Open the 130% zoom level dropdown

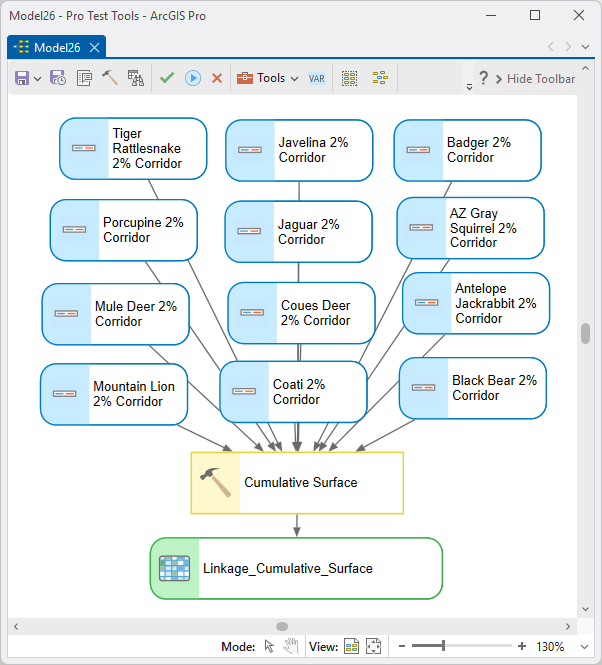tap(585, 647)
